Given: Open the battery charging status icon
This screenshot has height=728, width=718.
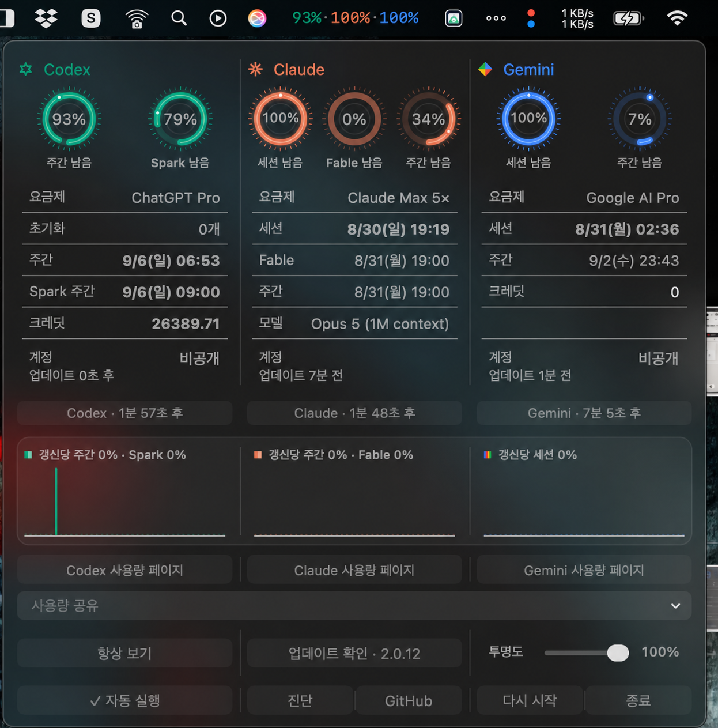Looking at the screenshot, I should 628,18.
